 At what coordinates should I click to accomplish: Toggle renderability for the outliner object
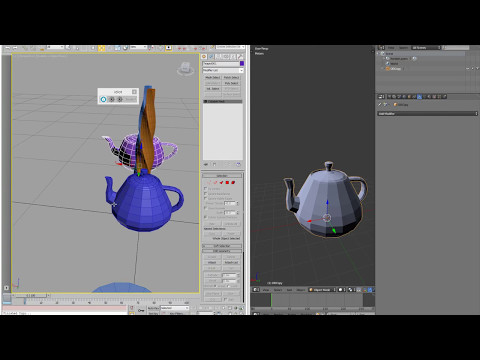pyautogui.click(x=477, y=69)
